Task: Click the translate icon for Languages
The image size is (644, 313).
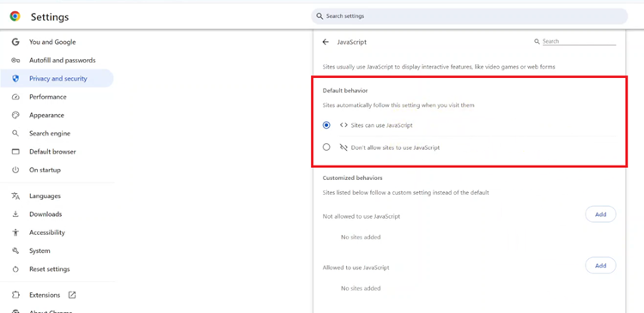Action: [15, 196]
